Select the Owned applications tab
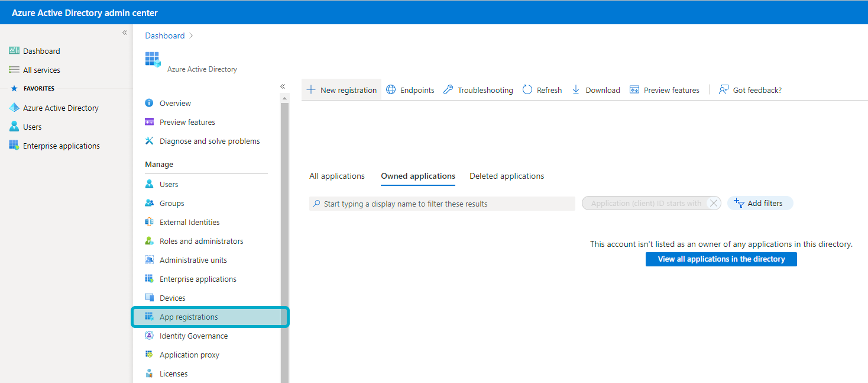The image size is (868, 383). [x=418, y=176]
